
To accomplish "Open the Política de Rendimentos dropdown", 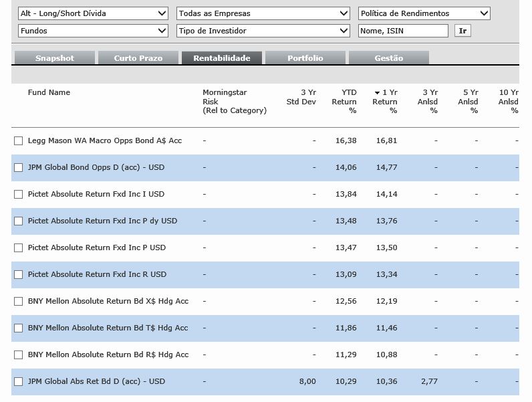I will click(x=424, y=13).
